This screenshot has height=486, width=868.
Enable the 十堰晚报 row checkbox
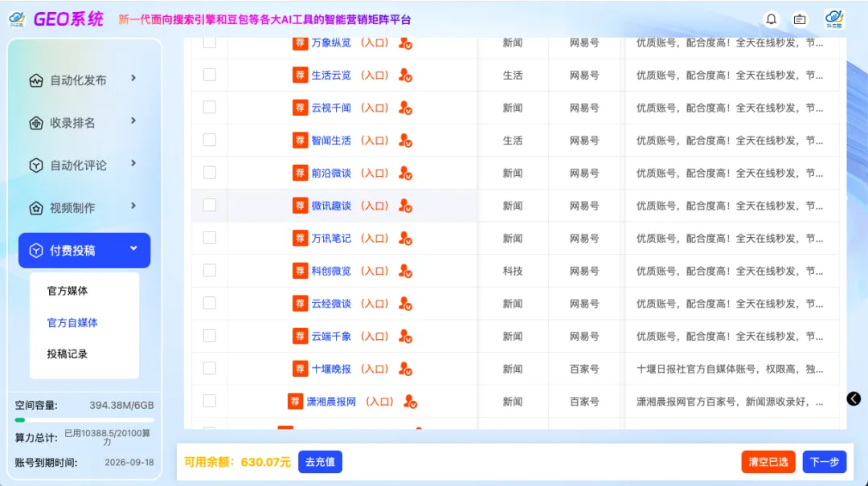tap(209, 368)
